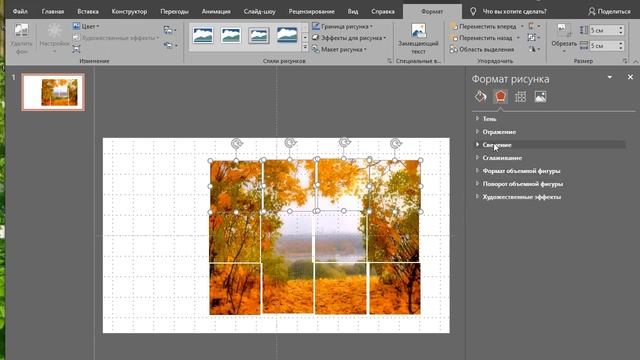Switch to the Рецензирование tab
The height and width of the screenshot is (360, 640).
click(x=311, y=11)
